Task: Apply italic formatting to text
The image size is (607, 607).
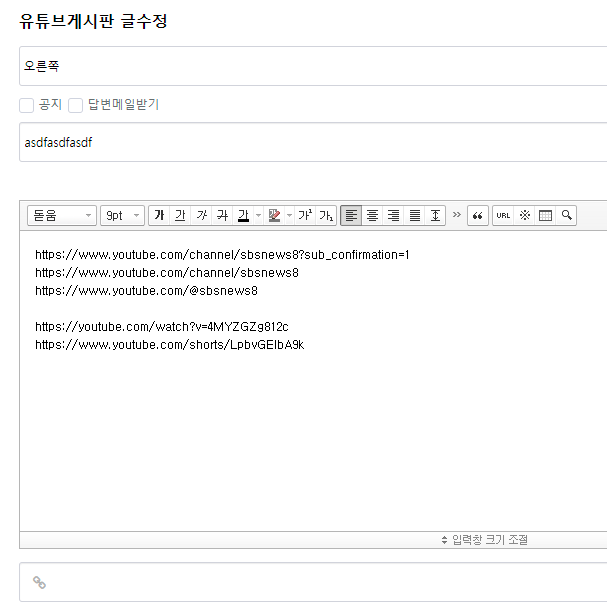Action: [x=201, y=215]
